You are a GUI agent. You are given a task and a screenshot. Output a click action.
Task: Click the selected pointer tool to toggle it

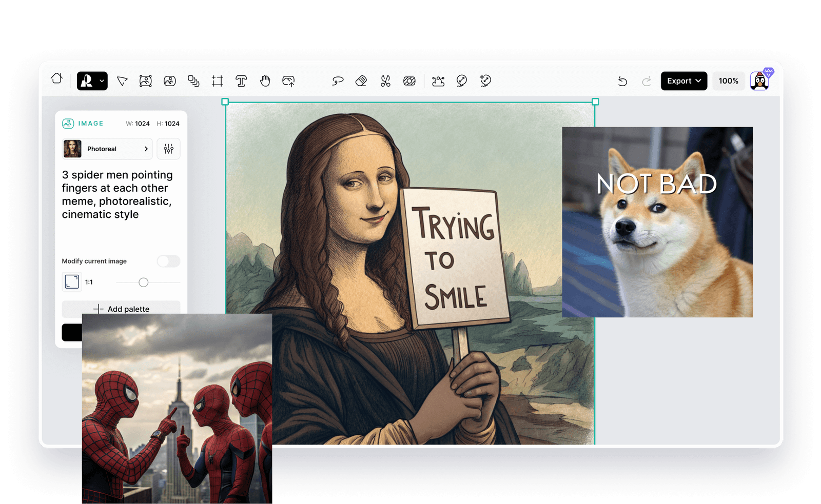[122, 81]
